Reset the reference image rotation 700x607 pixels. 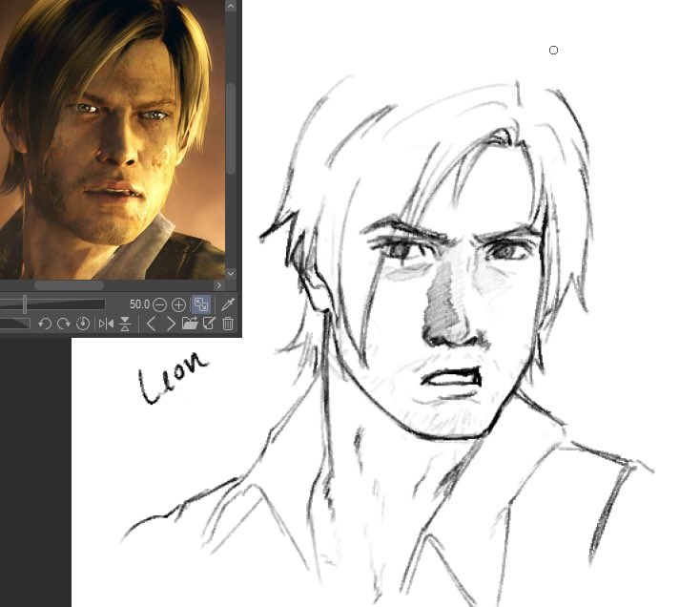(83, 324)
